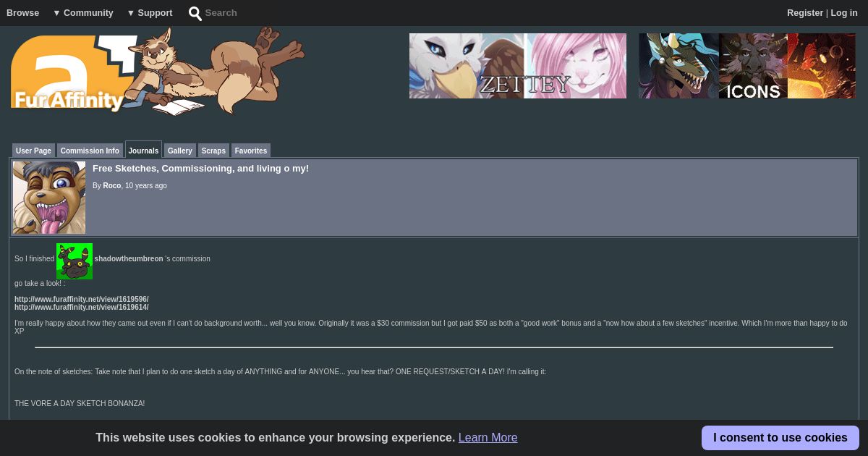Click the Register link
The width and height of the screenshot is (868, 456).
(x=805, y=13)
